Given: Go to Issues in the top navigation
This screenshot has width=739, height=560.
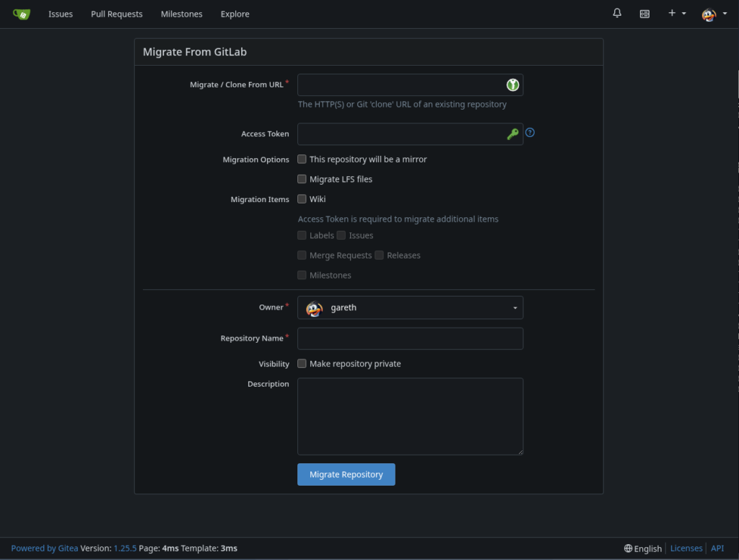Looking at the screenshot, I should tap(61, 14).
